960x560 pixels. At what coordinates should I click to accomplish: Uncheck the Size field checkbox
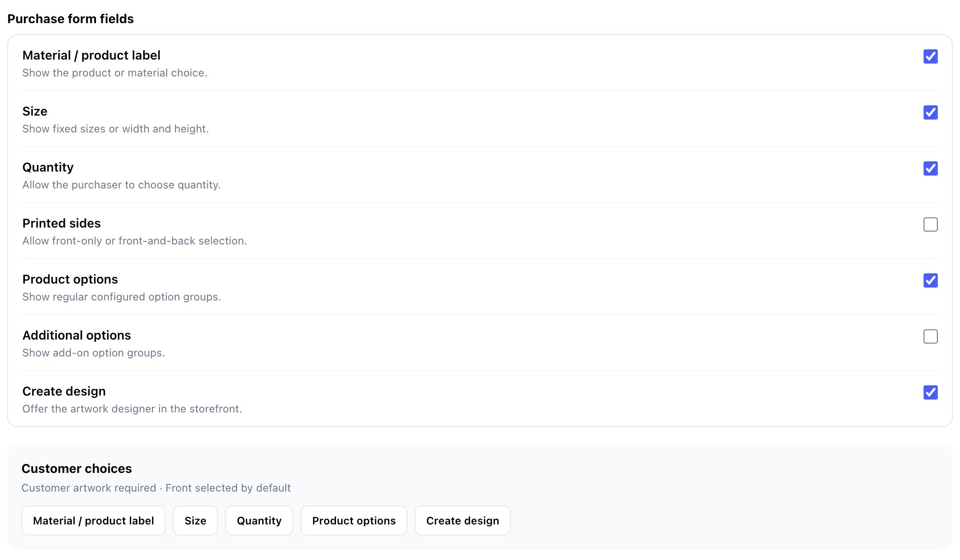click(x=930, y=112)
